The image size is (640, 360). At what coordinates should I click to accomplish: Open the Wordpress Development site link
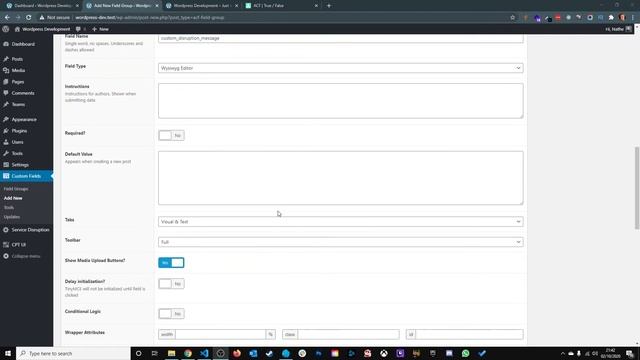pos(42,29)
